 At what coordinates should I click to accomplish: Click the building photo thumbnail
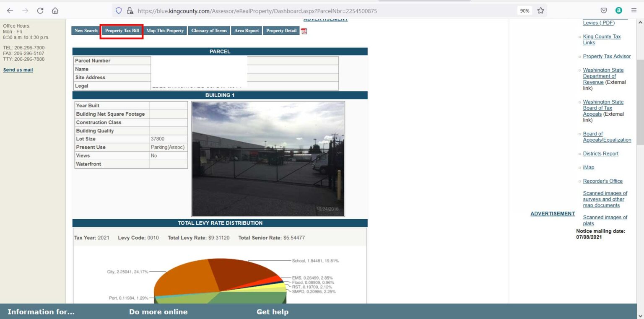pos(268,159)
